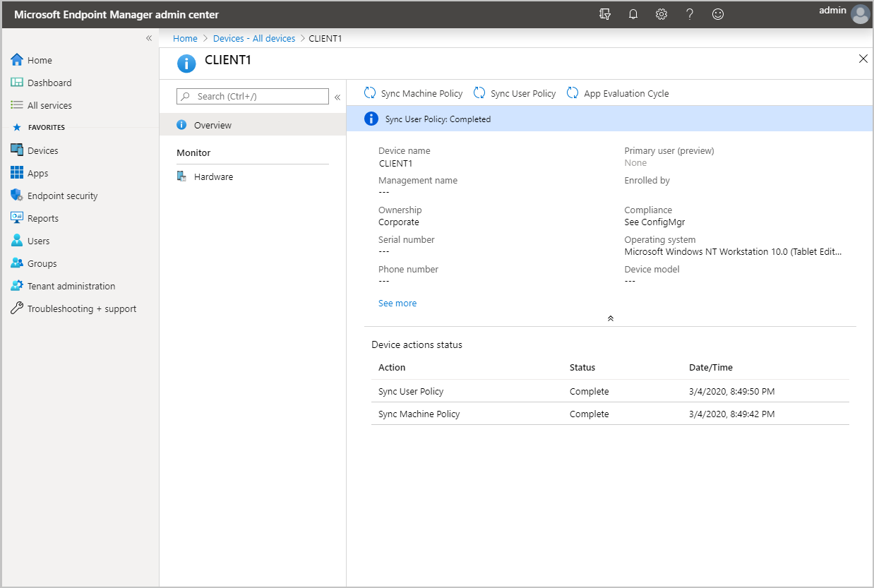Collapse the device search panel
This screenshot has width=874, height=588.
[337, 97]
